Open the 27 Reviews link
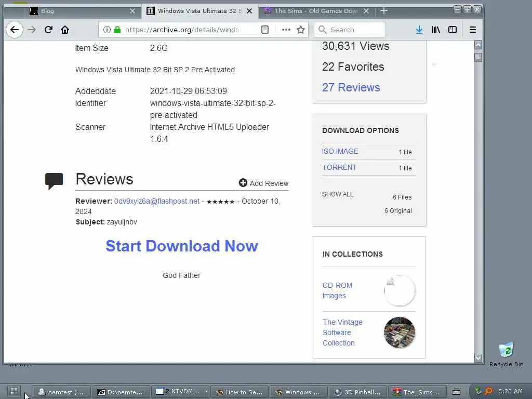532x399 pixels. [351, 87]
